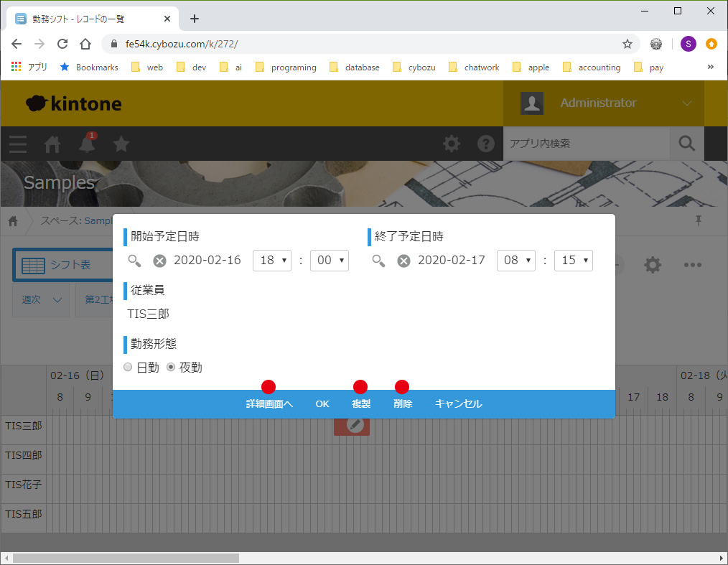Click the start date magnifier search icon

[134, 261]
